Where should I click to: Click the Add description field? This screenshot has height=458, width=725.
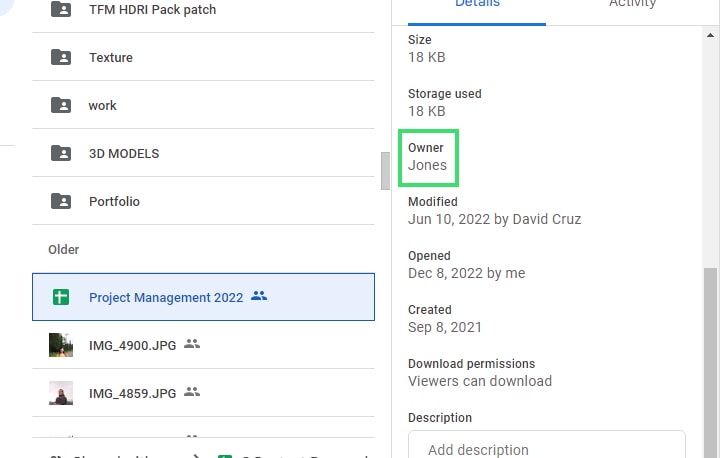point(547,445)
